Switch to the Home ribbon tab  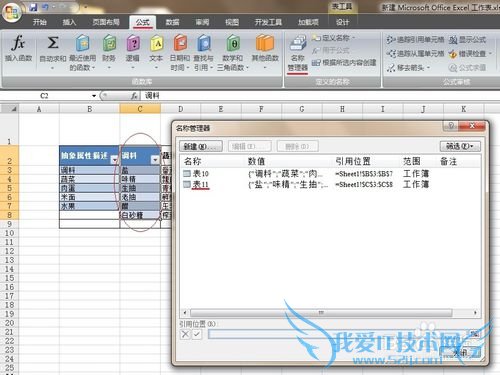[x=40, y=22]
